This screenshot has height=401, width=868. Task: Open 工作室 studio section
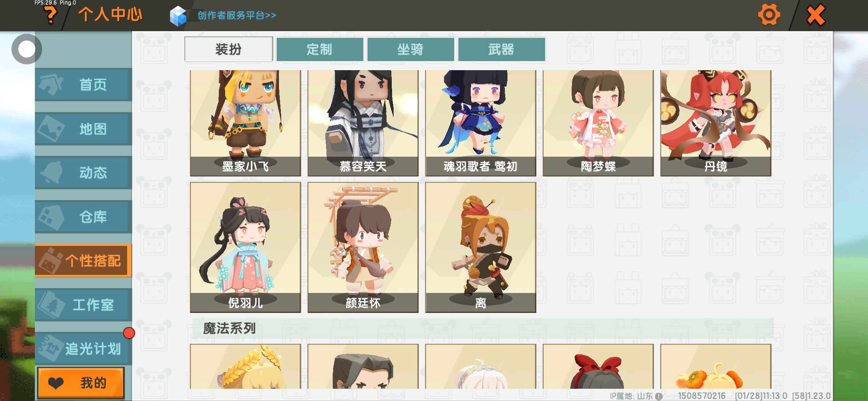coord(83,305)
